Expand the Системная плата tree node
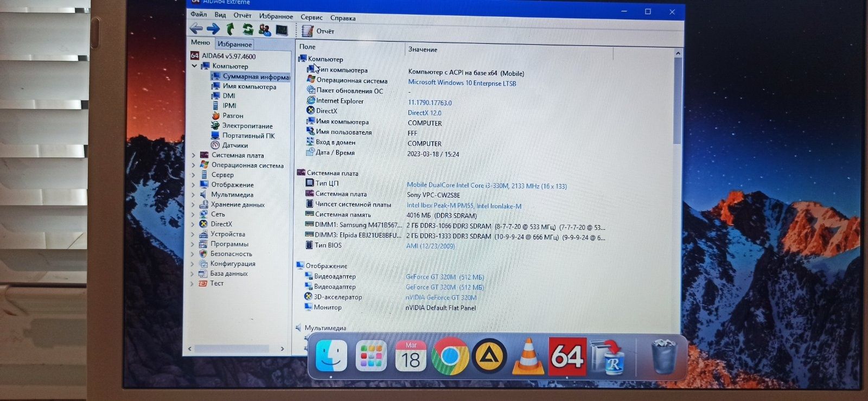This screenshot has width=868, height=401. point(193,155)
